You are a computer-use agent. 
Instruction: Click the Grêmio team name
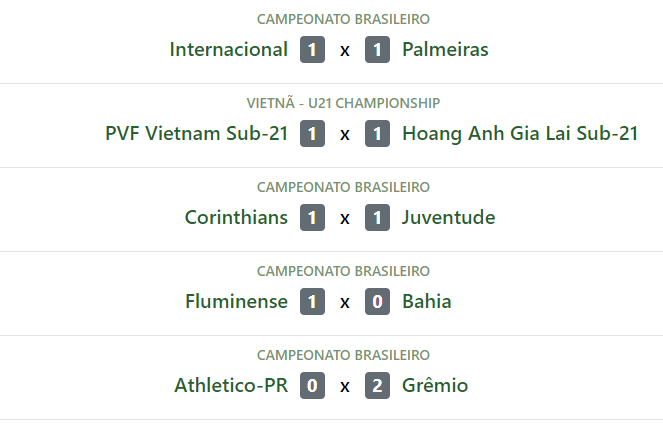point(434,385)
